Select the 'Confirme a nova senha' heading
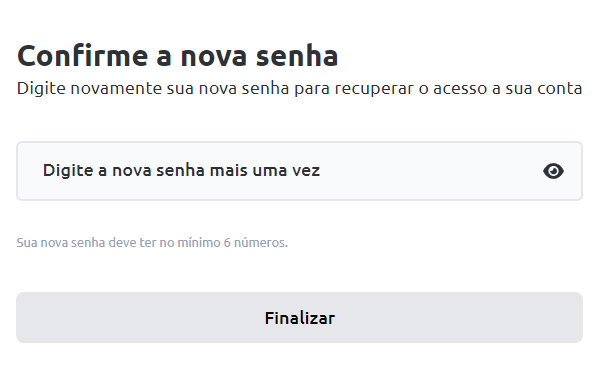Screen dimensions: 607x390 (178, 56)
